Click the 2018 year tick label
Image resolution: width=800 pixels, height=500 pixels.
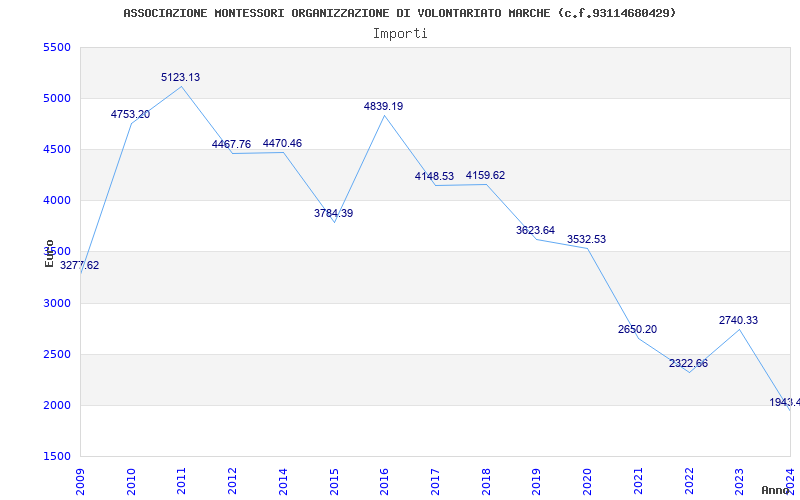(x=486, y=481)
